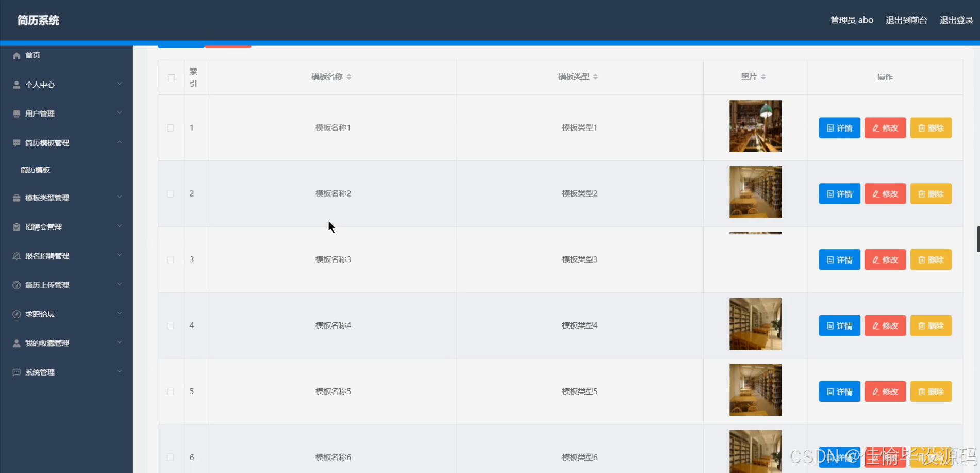Screen dimensions: 980x473
Task: Expand the 简历上传管理 chevron
Action: (x=119, y=284)
